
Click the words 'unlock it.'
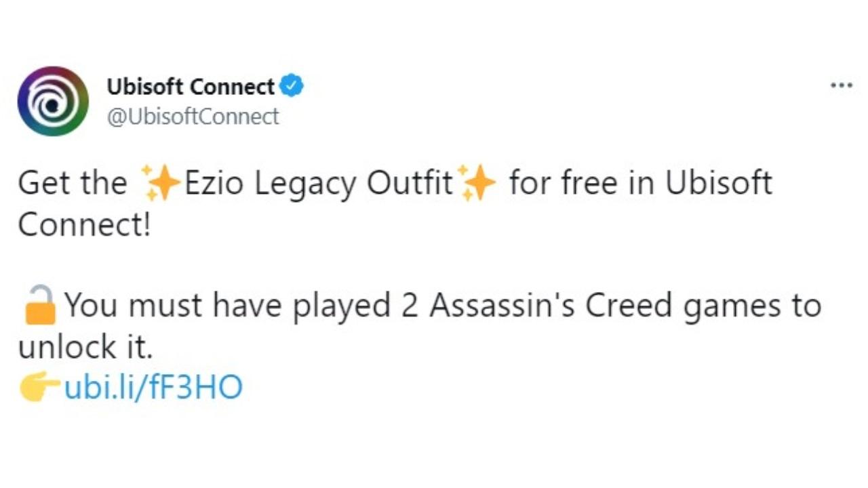86,347
